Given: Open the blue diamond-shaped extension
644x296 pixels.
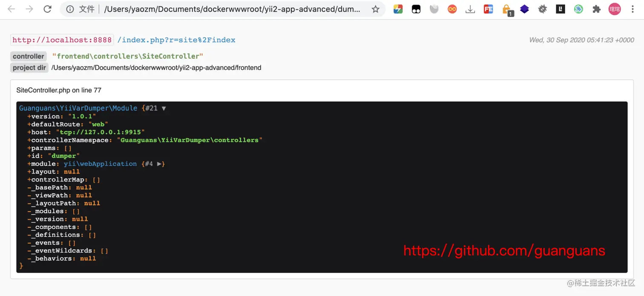Looking at the screenshot, I should pyautogui.click(x=524, y=9).
